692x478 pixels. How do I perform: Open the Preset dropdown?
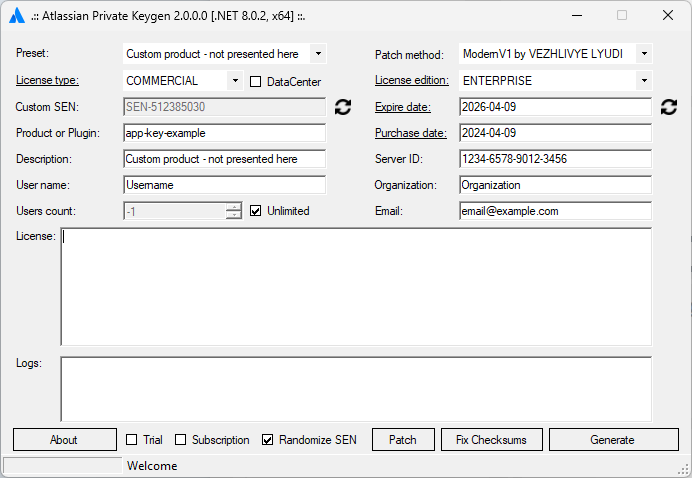(x=318, y=54)
